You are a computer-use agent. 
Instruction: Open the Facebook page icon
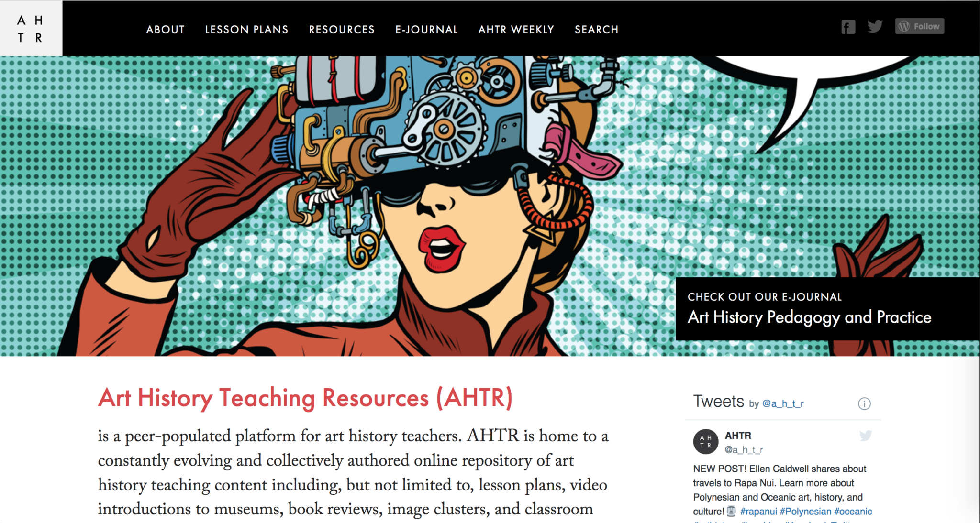(x=848, y=27)
